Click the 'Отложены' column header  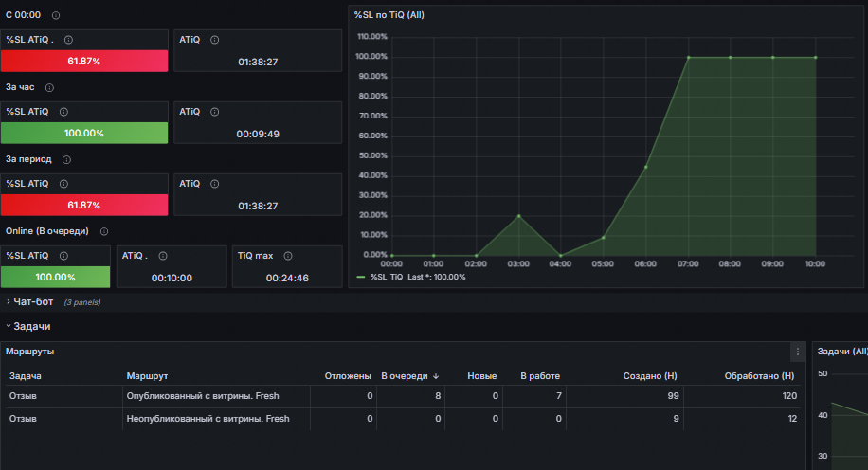pos(348,376)
